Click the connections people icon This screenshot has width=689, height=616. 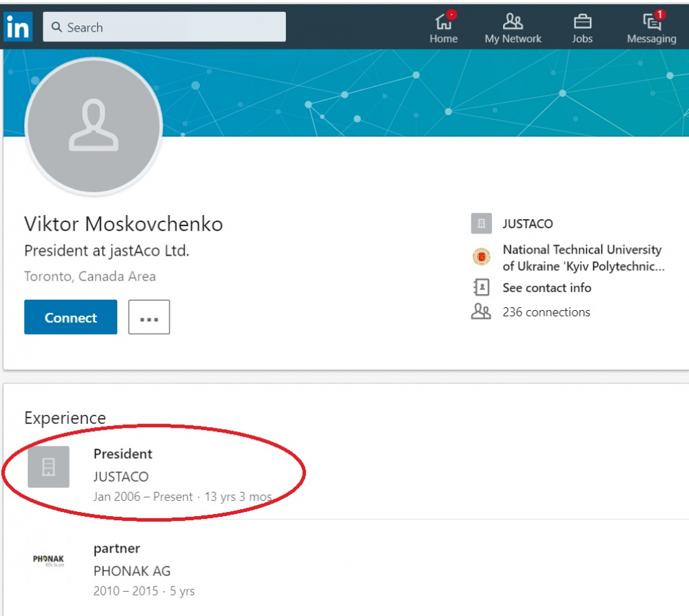coord(481,312)
